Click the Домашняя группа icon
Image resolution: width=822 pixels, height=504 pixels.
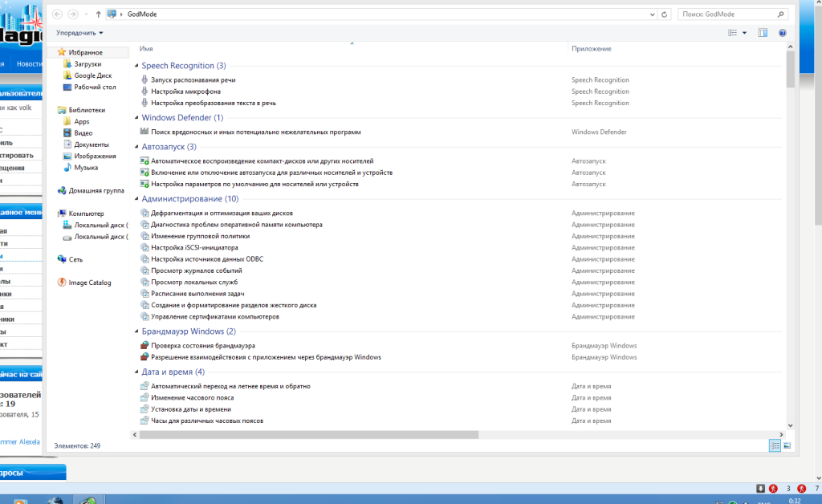click(61, 190)
